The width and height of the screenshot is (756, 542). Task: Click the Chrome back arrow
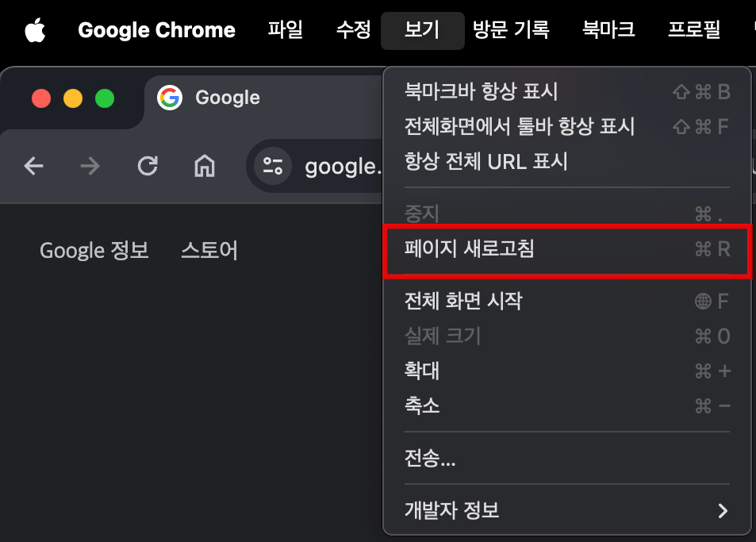pos(34,166)
